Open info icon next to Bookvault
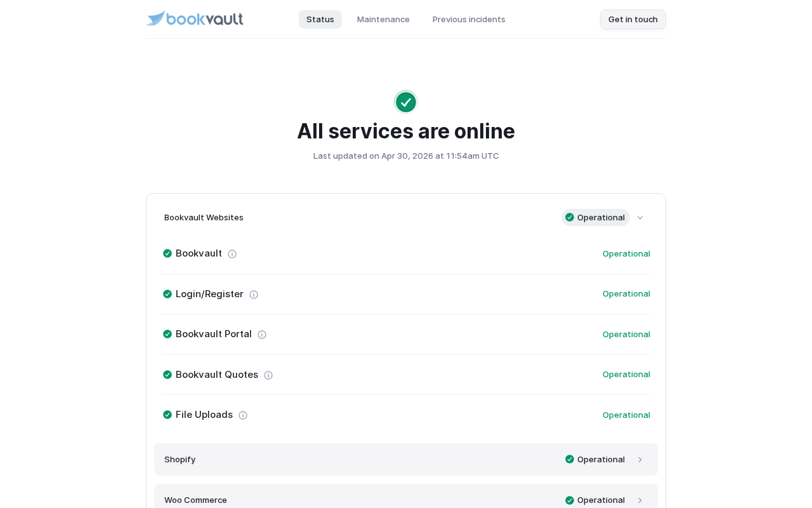This screenshot has height=508, width=812. coord(232,254)
